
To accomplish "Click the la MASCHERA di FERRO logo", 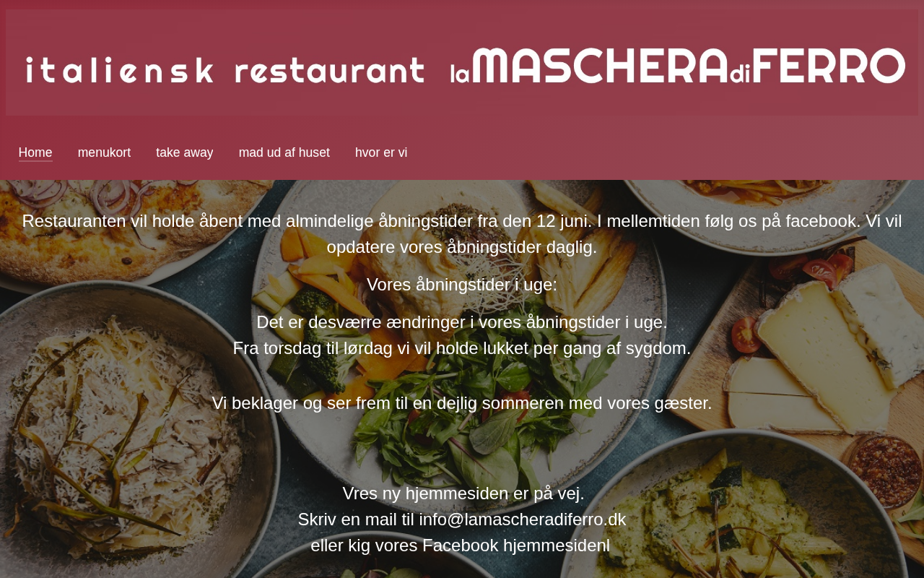I will coord(678,66).
